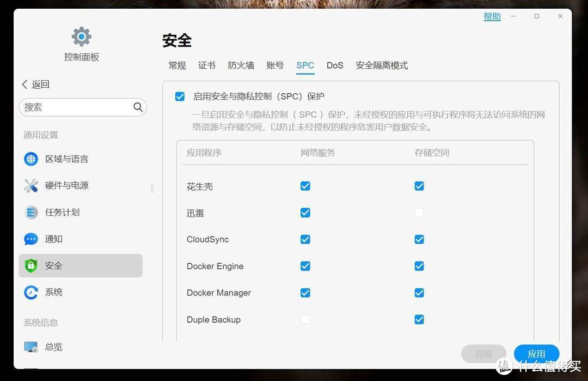This screenshot has height=381, width=588.
Task: Focus the 搜索 search field
Action: 83,107
